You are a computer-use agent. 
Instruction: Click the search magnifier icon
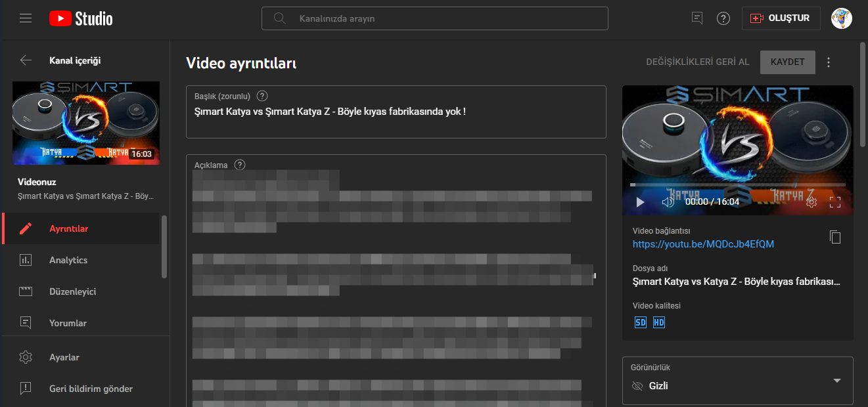tap(280, 18)
